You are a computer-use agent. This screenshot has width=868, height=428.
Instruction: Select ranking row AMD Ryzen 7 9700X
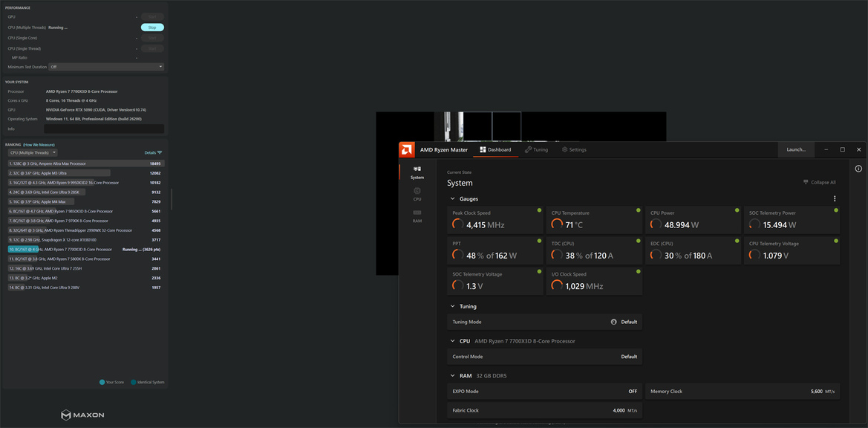click(86, 221)
